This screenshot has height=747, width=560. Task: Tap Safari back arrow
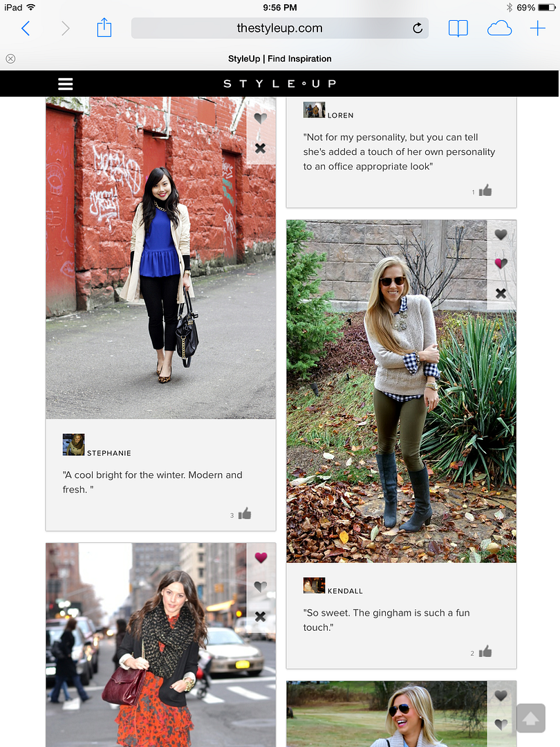(26, 28)
